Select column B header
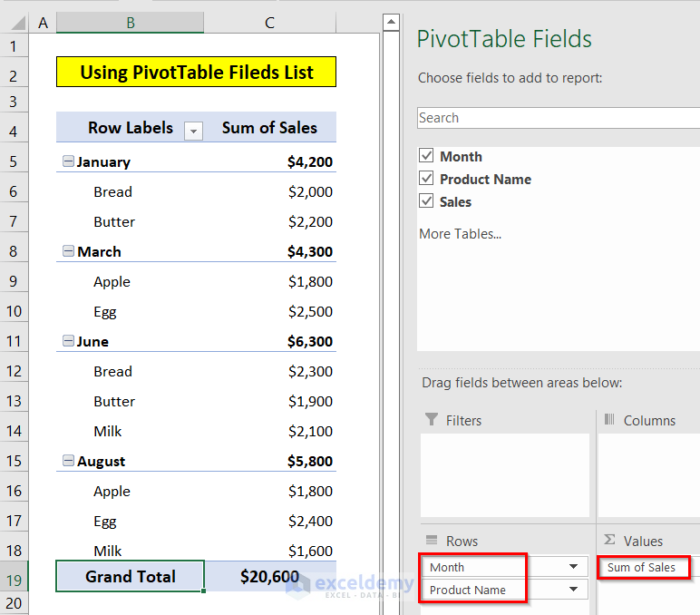The height and width of the screenshot is (615, 700). pos(131,23)
